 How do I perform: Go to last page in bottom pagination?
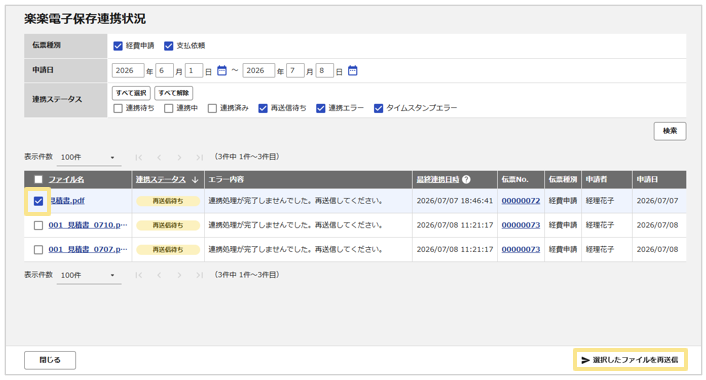pyautogui.click(x=199, y=275)
